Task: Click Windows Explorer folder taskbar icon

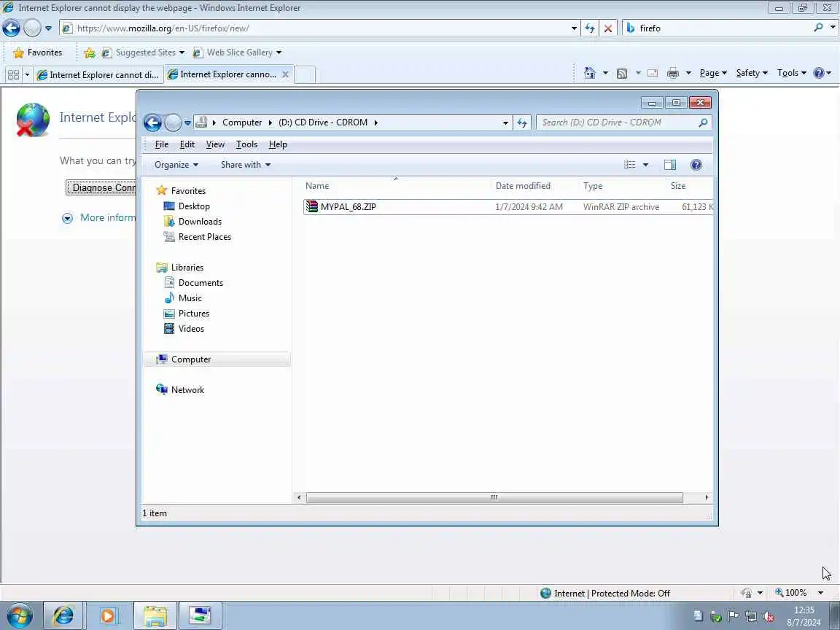Action: 155,615
